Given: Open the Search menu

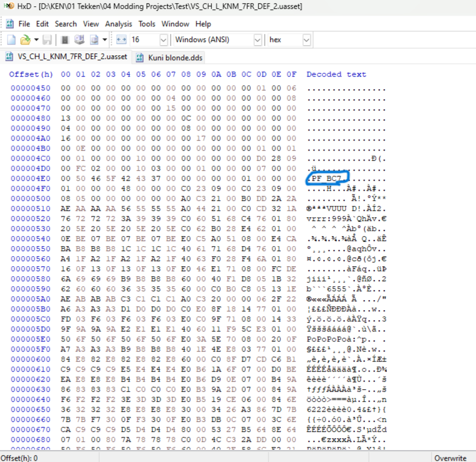Looking at the screenshot, I should point(66,24).
